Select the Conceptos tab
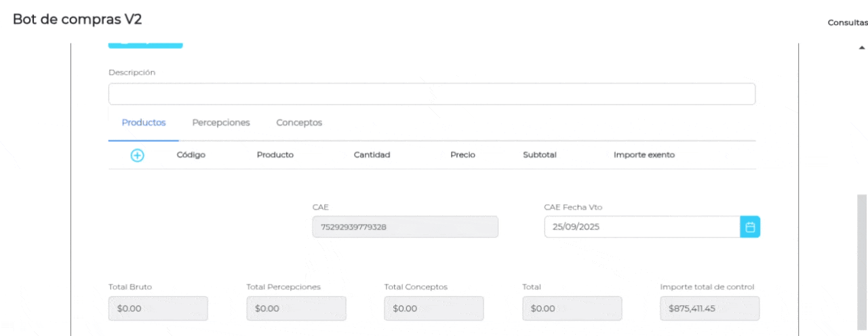 (x=299, y=123)
